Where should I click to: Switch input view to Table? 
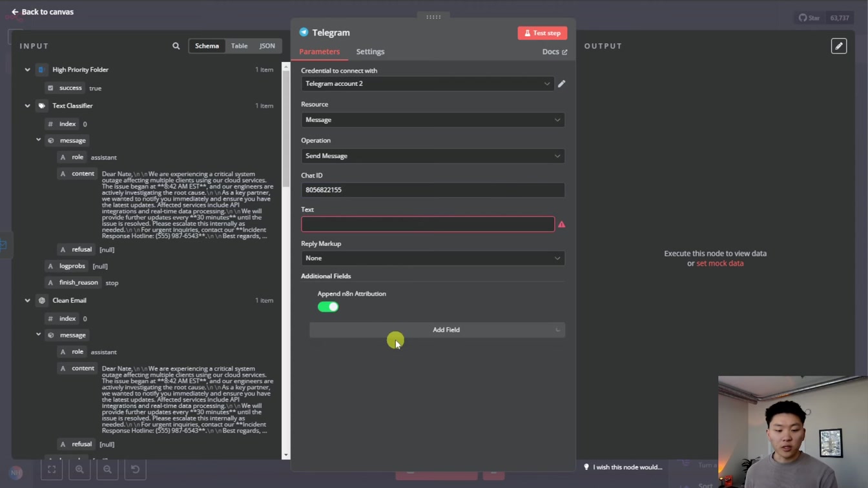[x=239, y=46]
